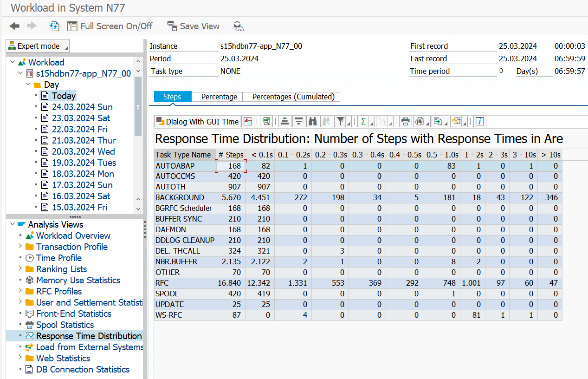This screenshot has width=588, height=379.
Task: Click the Sort Descending toolbar icon
Action: [x=299, y=122]
